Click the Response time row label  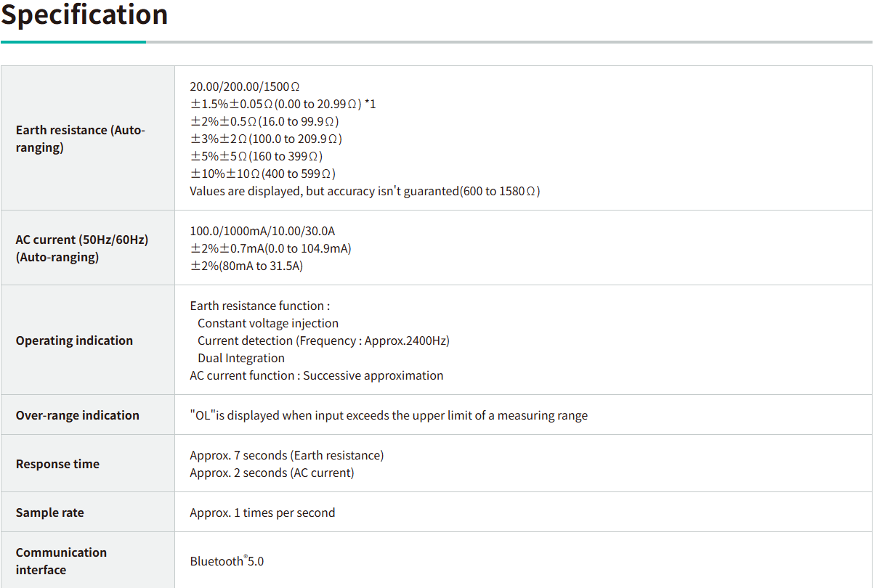(x=57, y=464)
